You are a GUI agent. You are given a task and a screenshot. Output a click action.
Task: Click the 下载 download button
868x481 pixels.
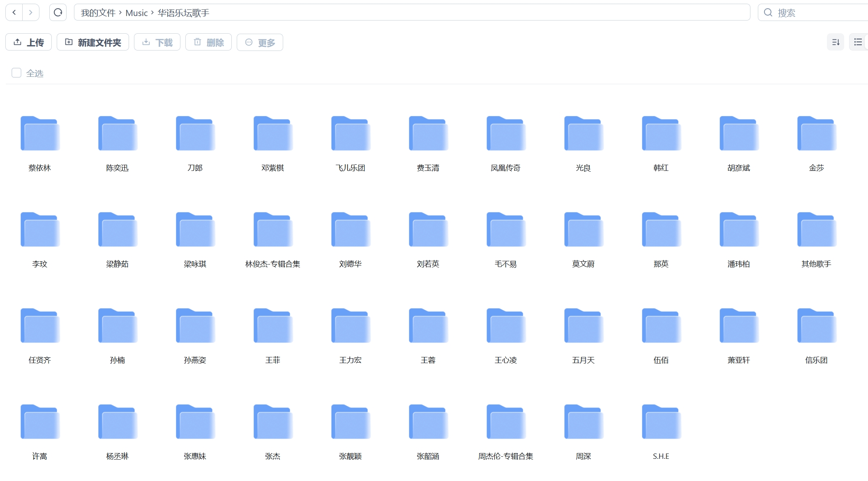tap(157, 42)
